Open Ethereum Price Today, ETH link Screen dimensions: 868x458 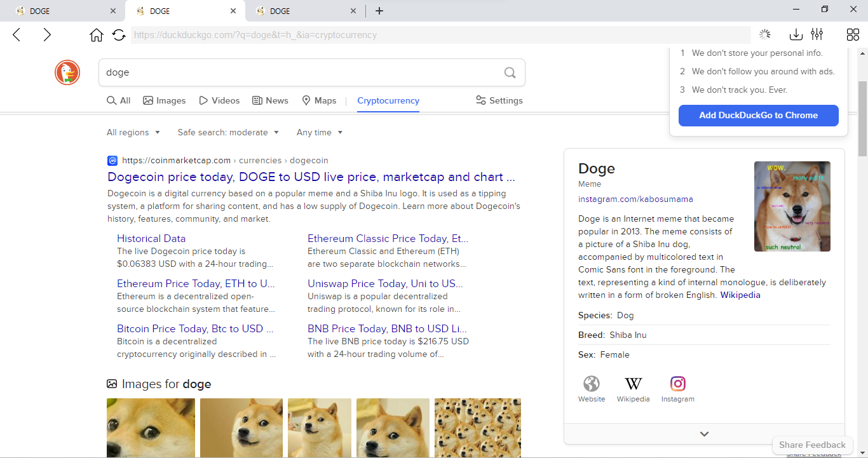196,283
